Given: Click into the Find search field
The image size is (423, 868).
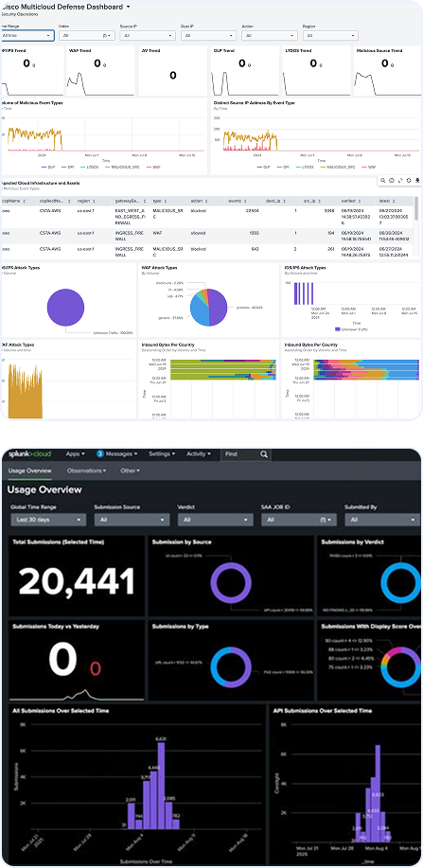Looking at the screenshot, I should [239, 454].
